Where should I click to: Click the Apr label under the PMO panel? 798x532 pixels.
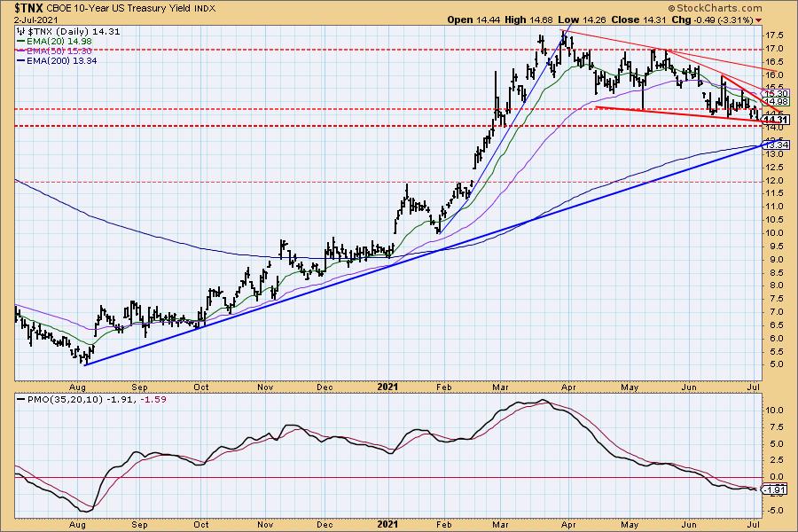click(568, 524)
